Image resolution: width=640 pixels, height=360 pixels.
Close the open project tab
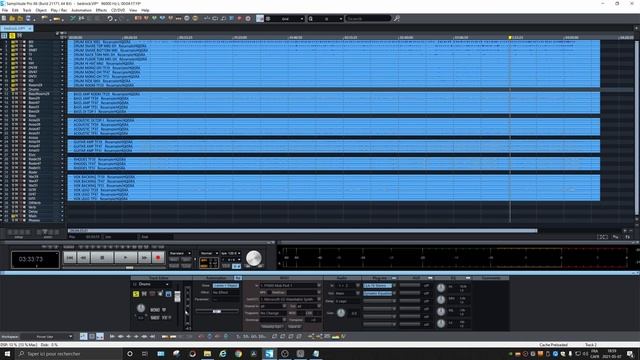click(x=30, y=29)
